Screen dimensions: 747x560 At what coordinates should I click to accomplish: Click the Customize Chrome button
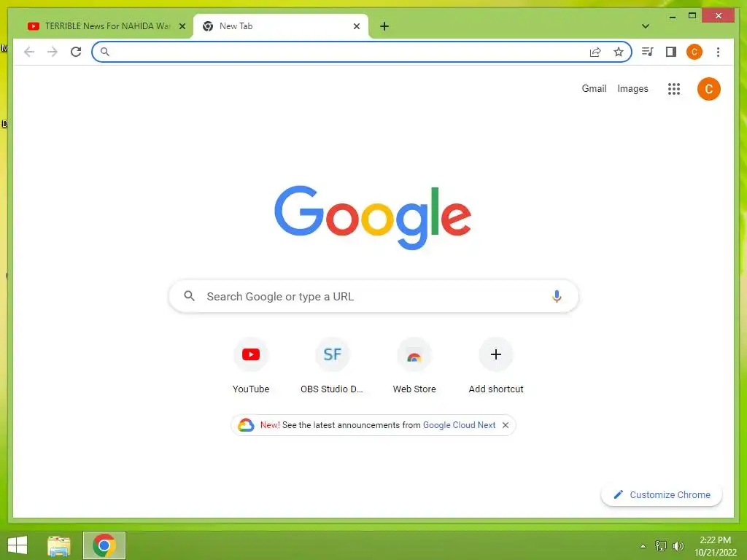click(x=661, y=495)
